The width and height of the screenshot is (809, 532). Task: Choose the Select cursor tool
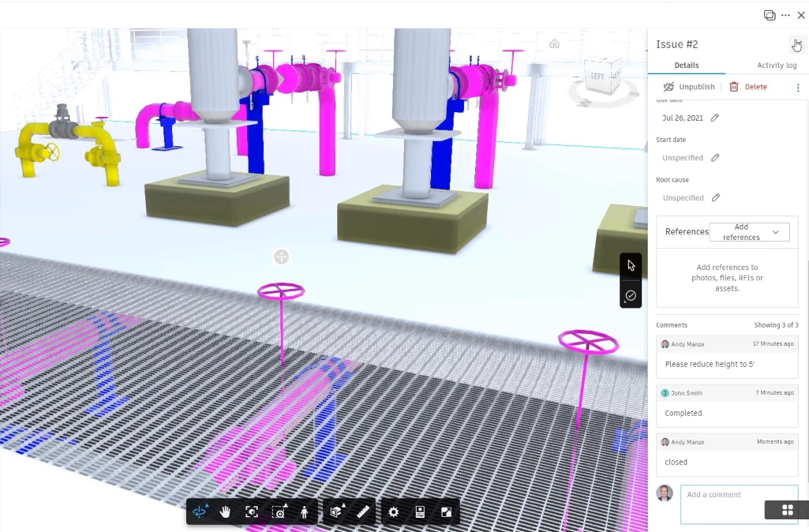tap(631, 265)
